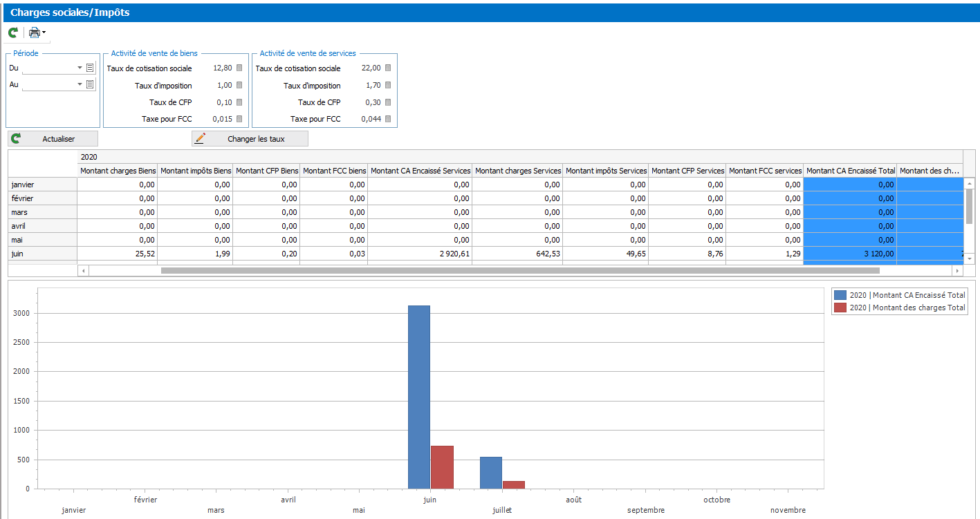This screenshot has width=980, height=519.
Task: Select the 'juin' row header in table
Action: click(42, 254)
